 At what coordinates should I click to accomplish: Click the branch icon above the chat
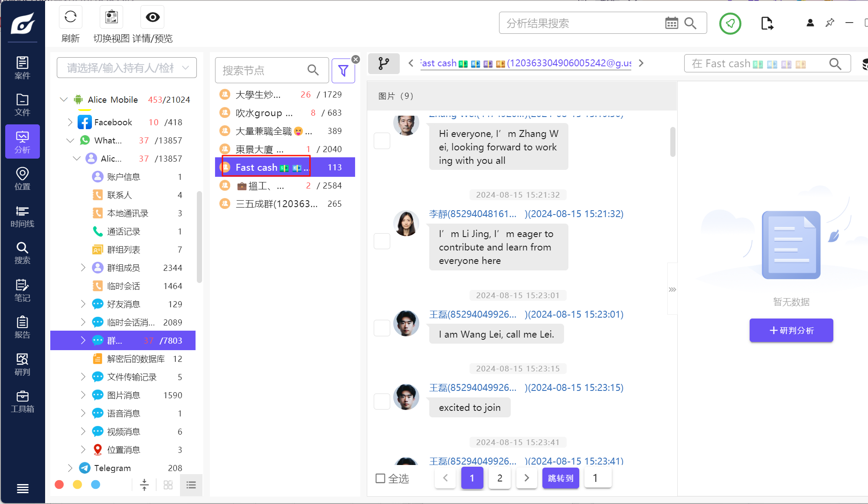click(383, 64)
